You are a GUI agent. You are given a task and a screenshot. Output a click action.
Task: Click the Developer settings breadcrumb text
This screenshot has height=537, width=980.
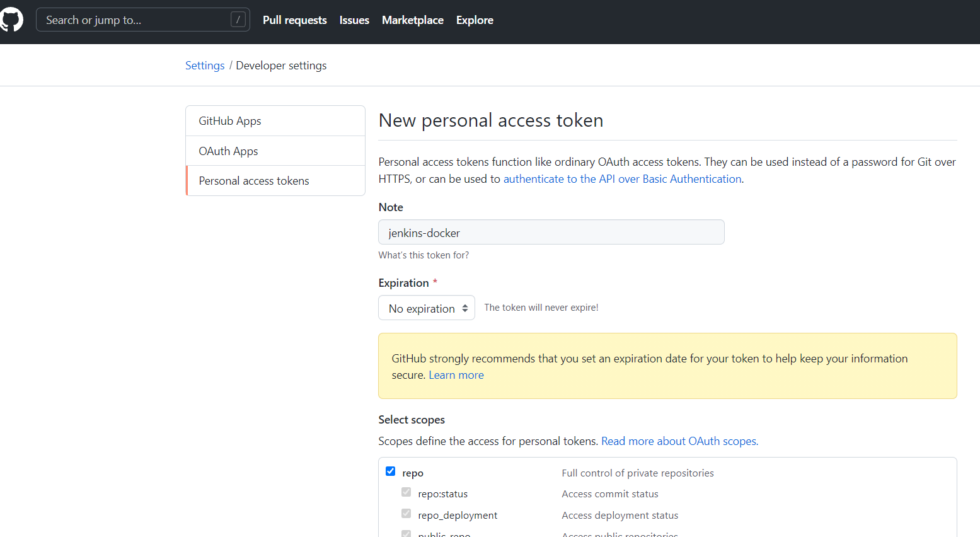tap(281, 66)
